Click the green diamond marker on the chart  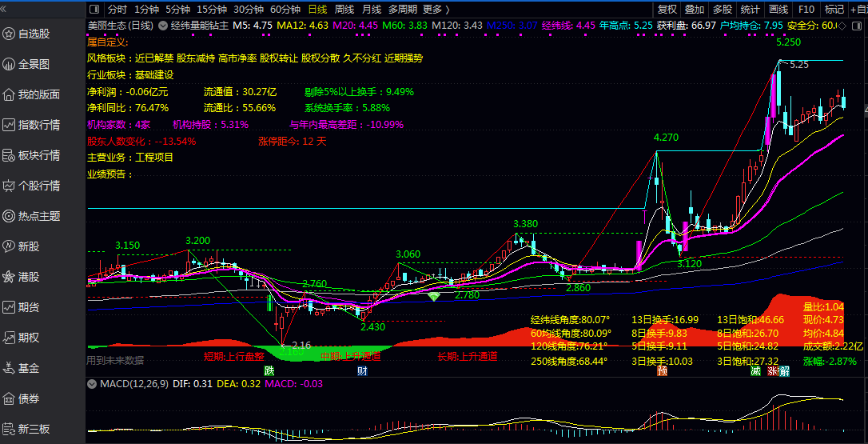point(433,297)
